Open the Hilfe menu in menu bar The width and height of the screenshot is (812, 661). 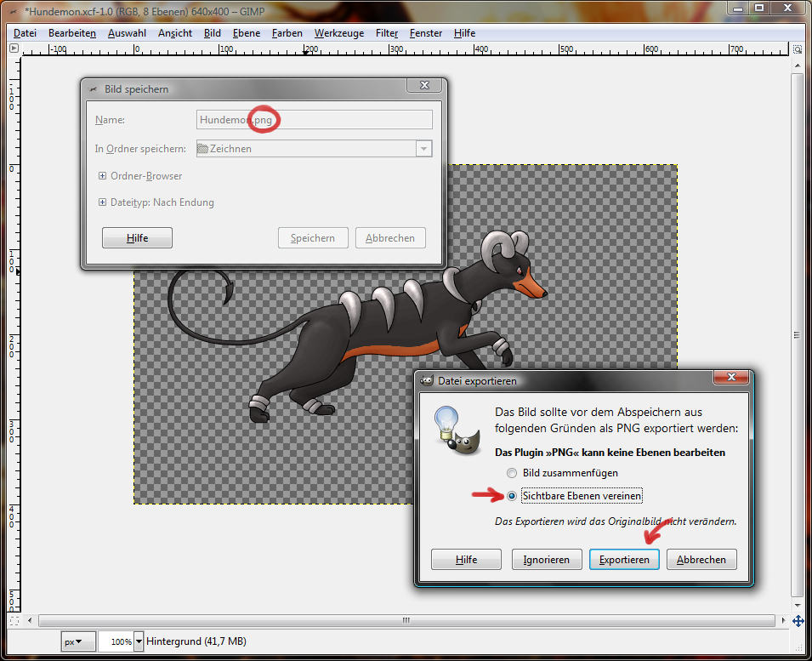[x=464, y=33]
